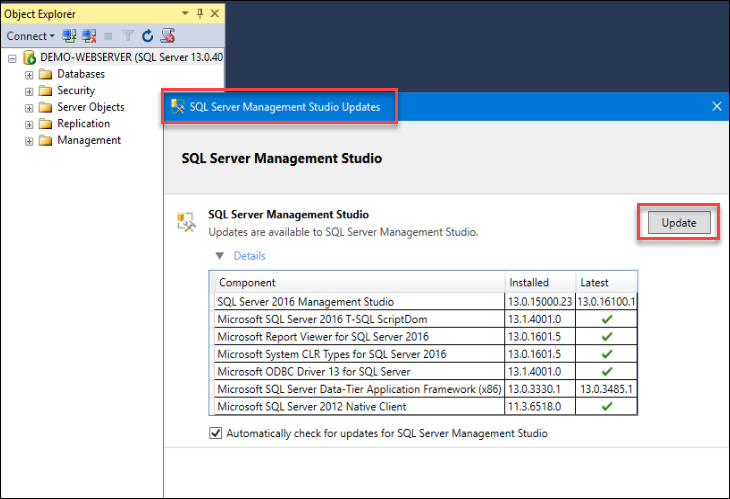Viewport: 730px width, 499px height.
Task: Click the Connect Object Explorer icon
Action: [x=69, y=36]
